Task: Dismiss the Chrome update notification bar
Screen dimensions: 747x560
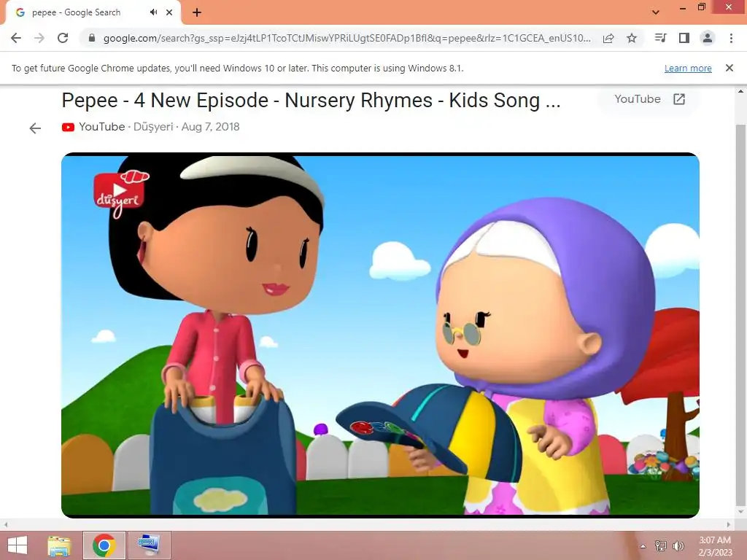Action: (x=729, y=68)
